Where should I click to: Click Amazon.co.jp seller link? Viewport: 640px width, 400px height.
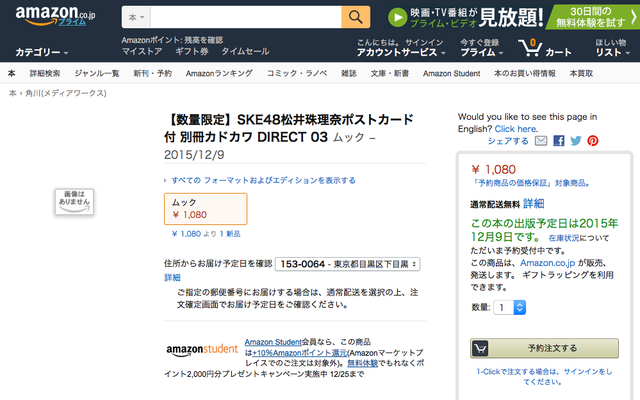pyautogui.click(x=547, y=263)
